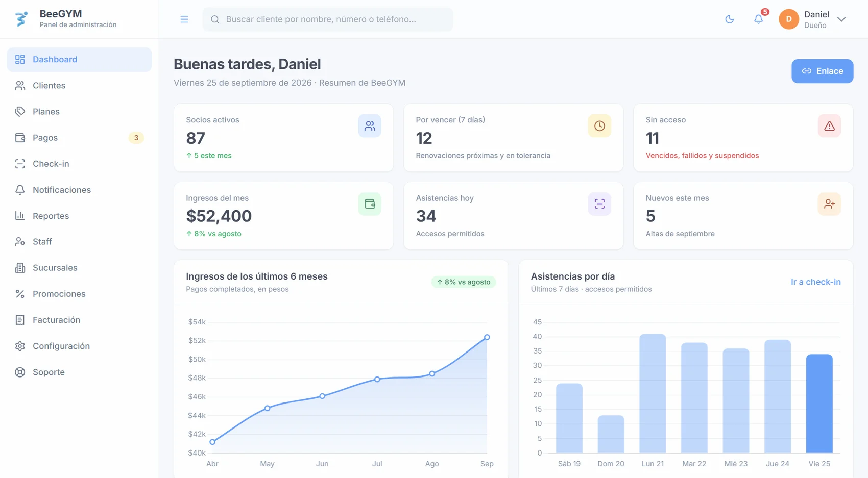The width and height of the screenshot is (868, 478).
Task: Click the Pagos badge showing 3
Action: [136, 138]
